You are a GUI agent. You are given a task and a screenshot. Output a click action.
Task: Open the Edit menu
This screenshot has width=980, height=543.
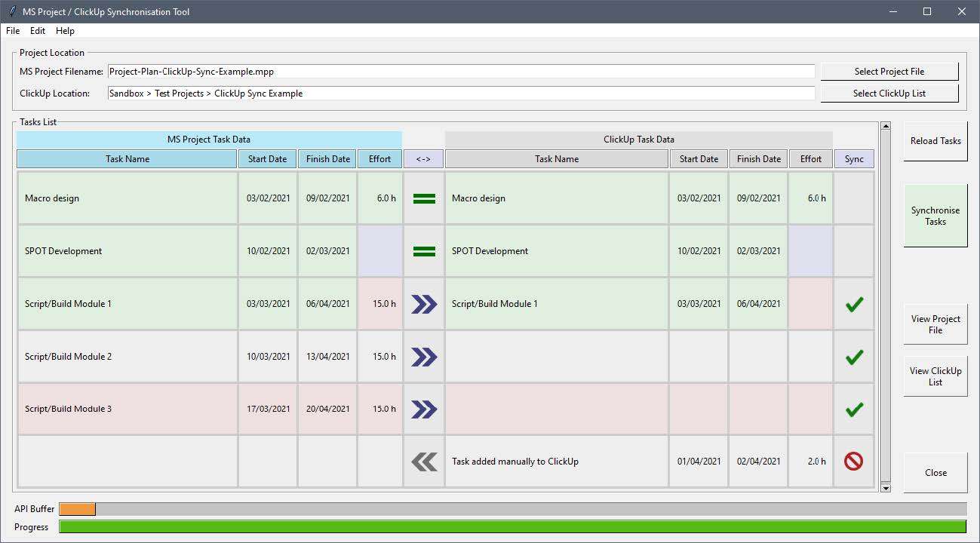pyautogui.click(x=38, y=31)
